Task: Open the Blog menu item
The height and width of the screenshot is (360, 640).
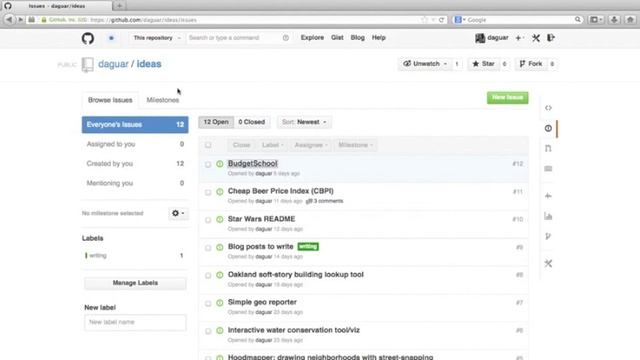Action: click(x=358, y=38)
